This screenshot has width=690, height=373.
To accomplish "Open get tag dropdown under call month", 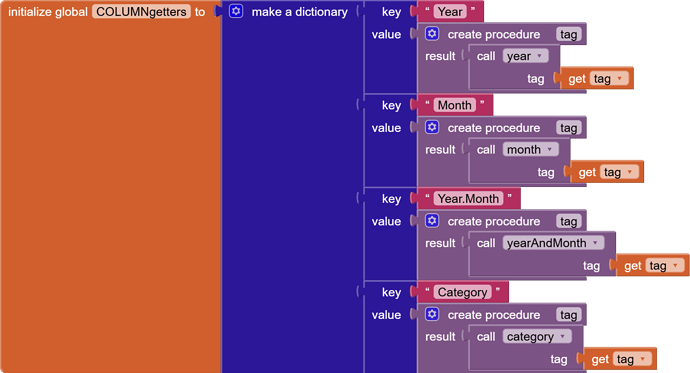I will point(619,172).
